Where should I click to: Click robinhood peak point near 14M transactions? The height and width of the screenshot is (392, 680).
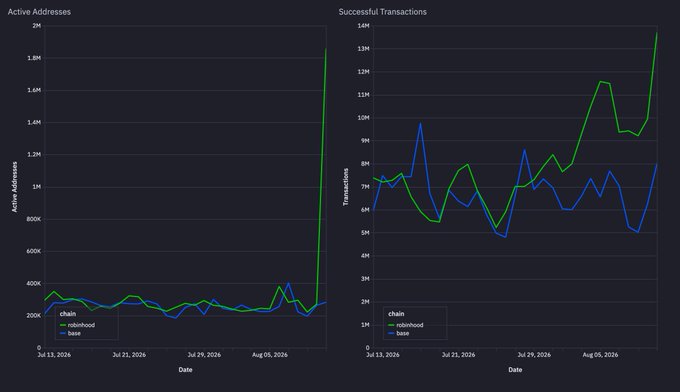click(657, 33)
